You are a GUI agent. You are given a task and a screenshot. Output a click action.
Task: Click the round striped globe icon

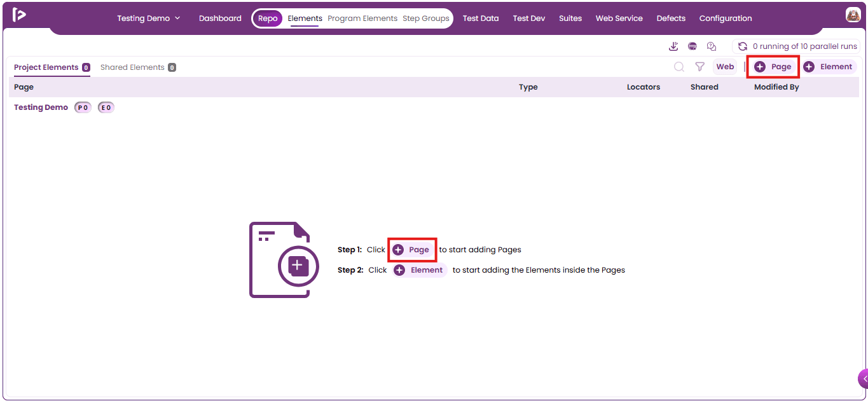coord(692,46)
